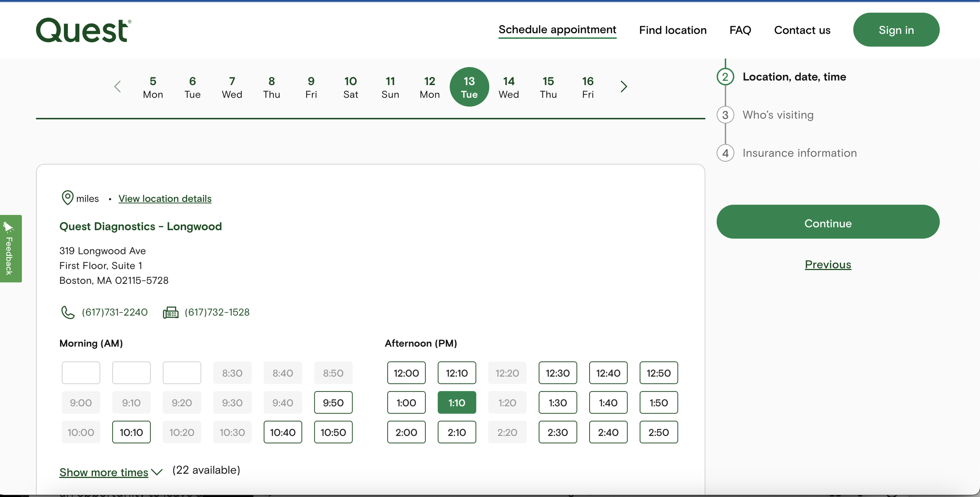Select the 12:30 afternoon time slot
The image size is (980, 497).
[x=557, y=373]
